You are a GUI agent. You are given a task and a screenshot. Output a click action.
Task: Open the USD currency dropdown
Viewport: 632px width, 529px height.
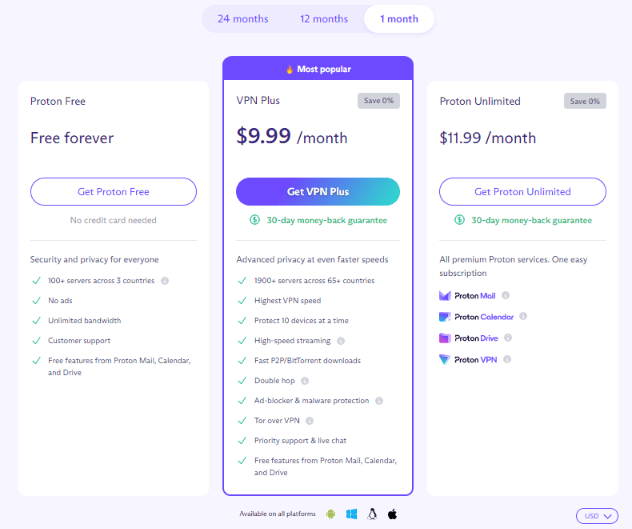tap(597, 516)
